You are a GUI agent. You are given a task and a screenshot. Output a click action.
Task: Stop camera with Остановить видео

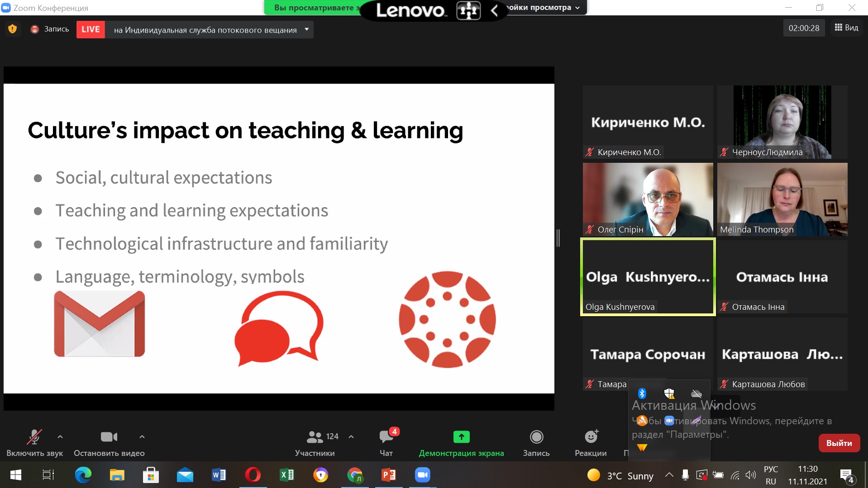(109, 442)
